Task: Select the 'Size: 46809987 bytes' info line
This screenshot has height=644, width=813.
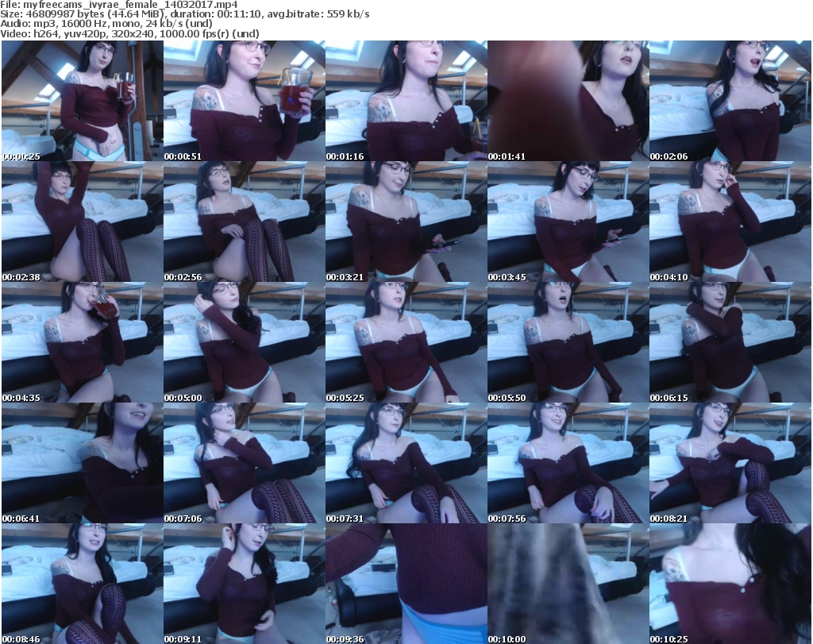Action: 185,14
